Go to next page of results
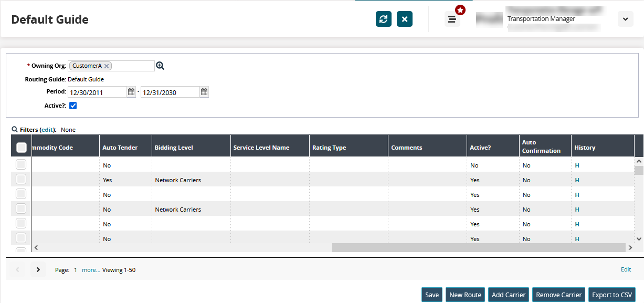Screen dimensions: 644x303 point(38,270)
